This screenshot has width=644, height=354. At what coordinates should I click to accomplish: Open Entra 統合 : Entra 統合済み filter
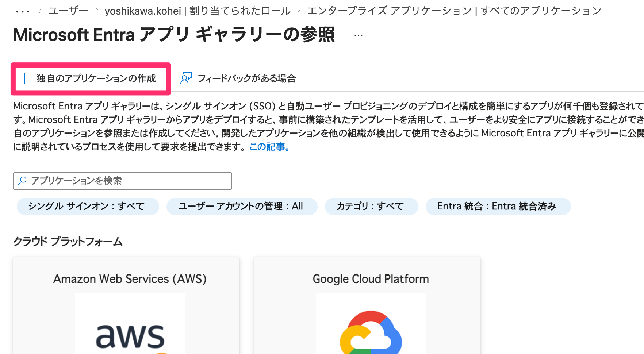498,207
